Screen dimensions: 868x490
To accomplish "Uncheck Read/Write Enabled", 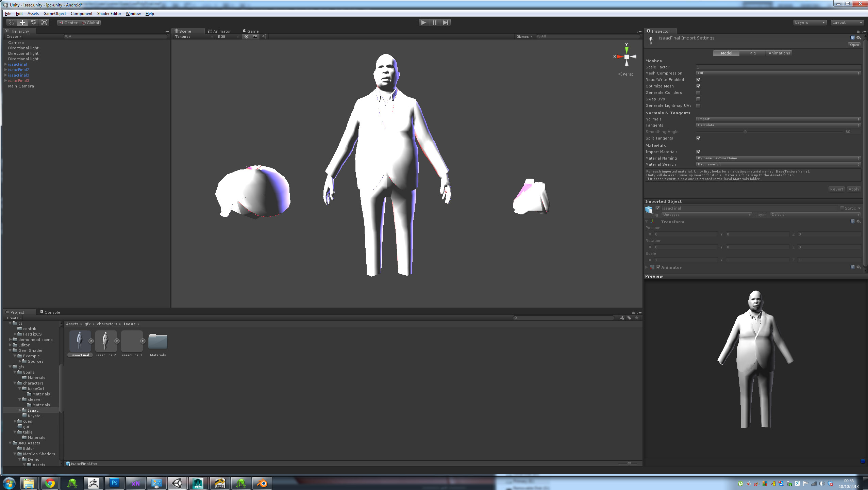I will click(698, 79).
